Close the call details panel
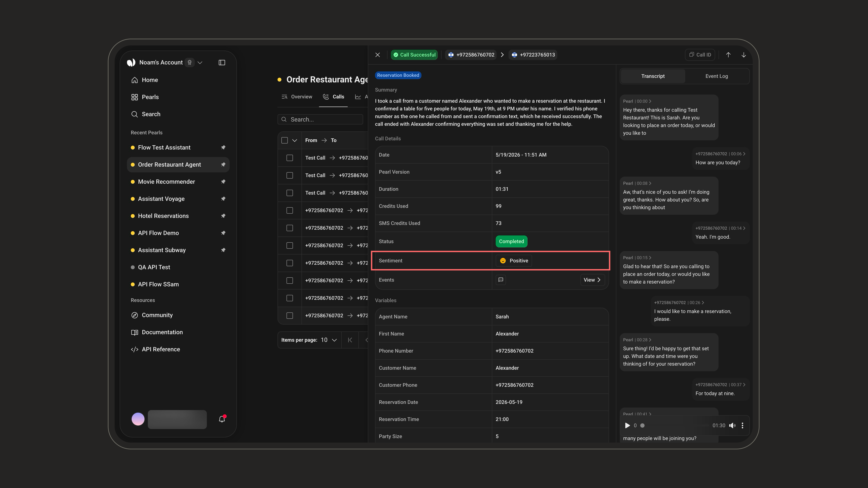Image resolution: width=868 pixels, height=488 pixels. [x=378, y=55]
